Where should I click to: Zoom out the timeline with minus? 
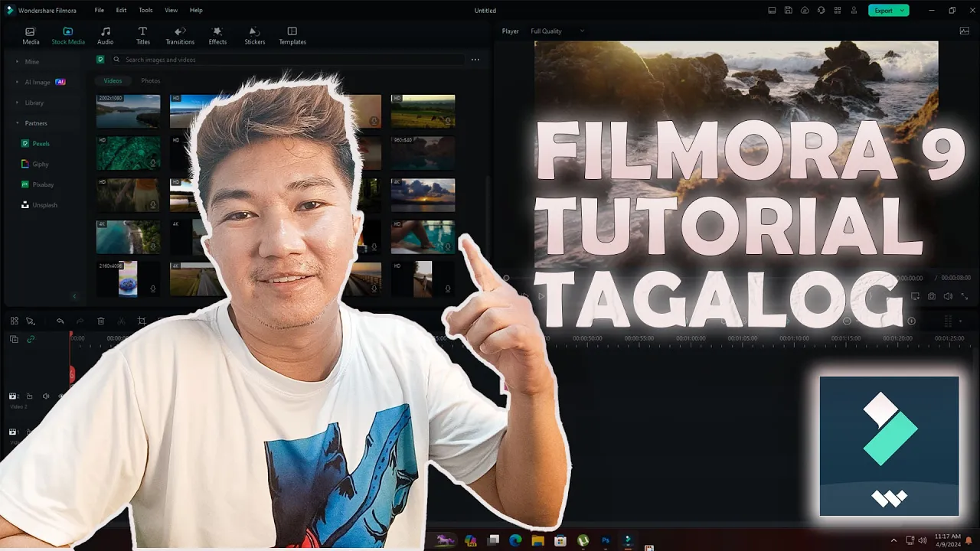[x=847, y=321]
